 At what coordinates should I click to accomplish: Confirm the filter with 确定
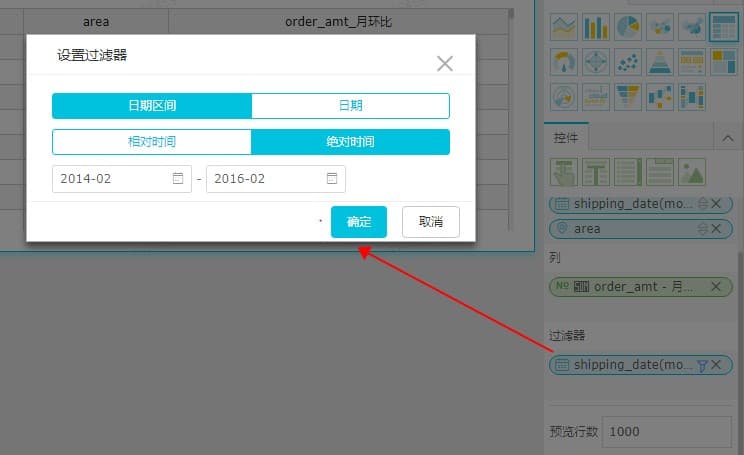click(x=359, y=222)
